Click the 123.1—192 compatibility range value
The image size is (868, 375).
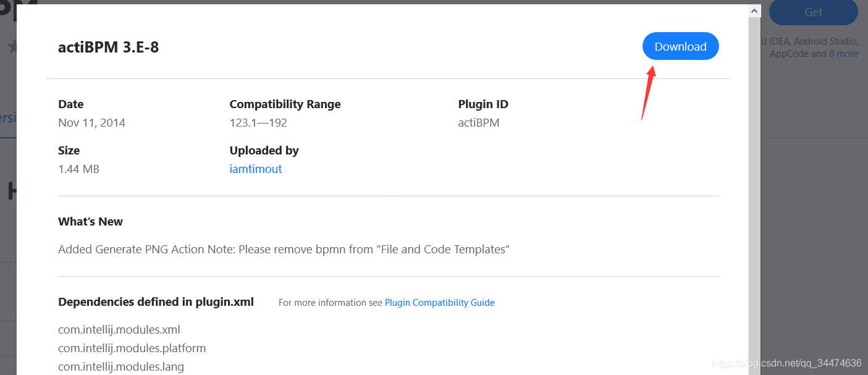(x=258, y=122)
